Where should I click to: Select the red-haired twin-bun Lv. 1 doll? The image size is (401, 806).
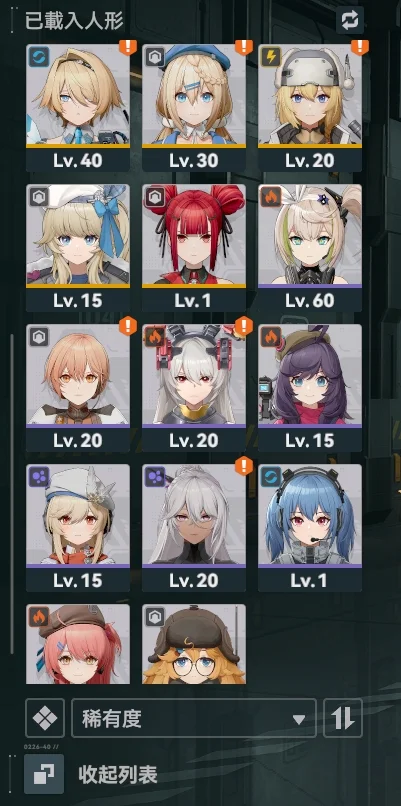click(x=194, y=248)
